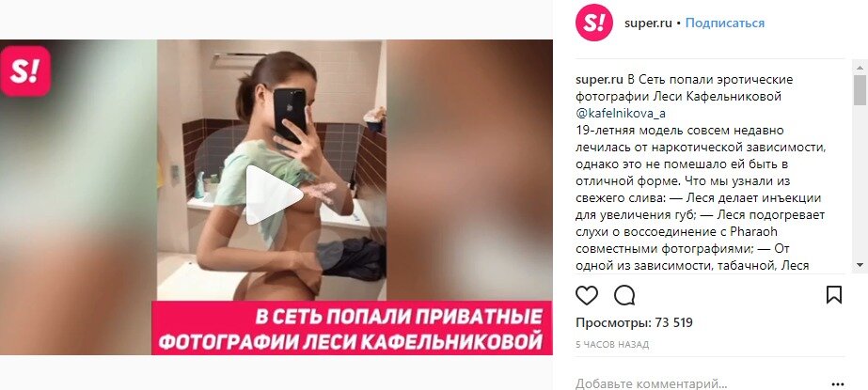Open the three-dot more options menu
This screenshot has height=390, width=868.
(838, 383)
